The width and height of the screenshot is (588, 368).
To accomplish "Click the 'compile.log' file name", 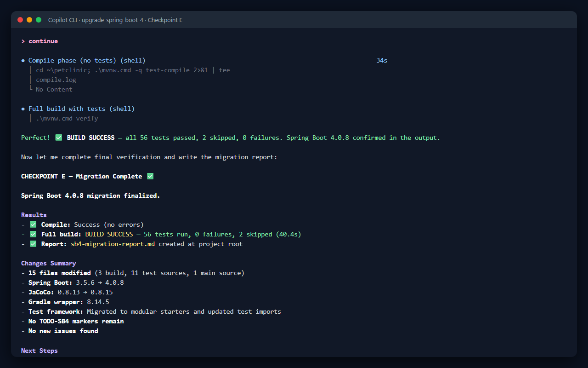I will point(56,80).
